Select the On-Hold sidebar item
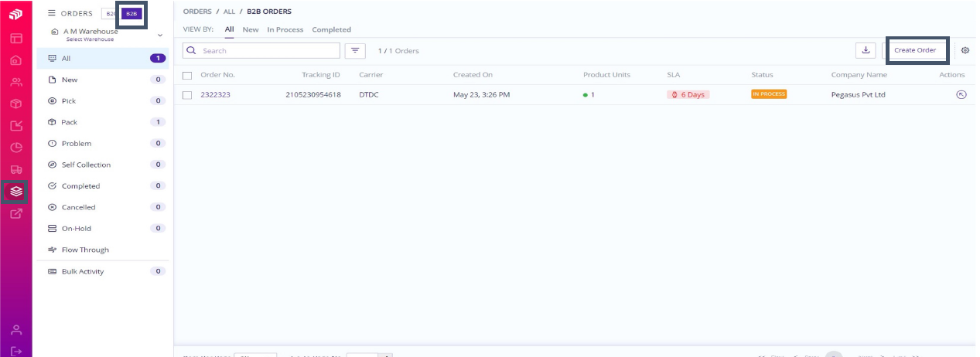The image size is (980, 357). coord(106,229)
